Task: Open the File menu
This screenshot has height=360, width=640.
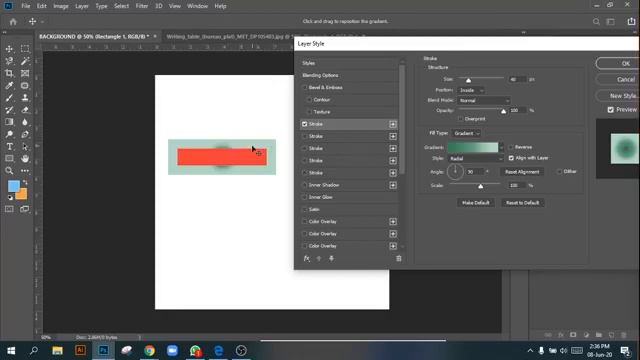Action: coord(26,6)
